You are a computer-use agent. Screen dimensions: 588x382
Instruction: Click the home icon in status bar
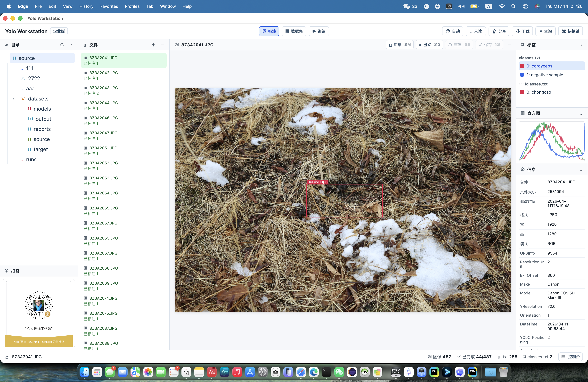click(7, 357)
